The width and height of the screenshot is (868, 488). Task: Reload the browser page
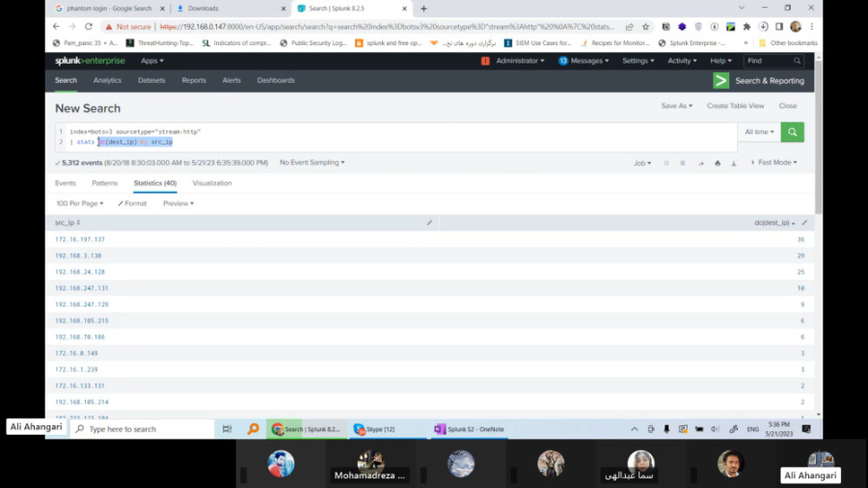pos(89,27)
